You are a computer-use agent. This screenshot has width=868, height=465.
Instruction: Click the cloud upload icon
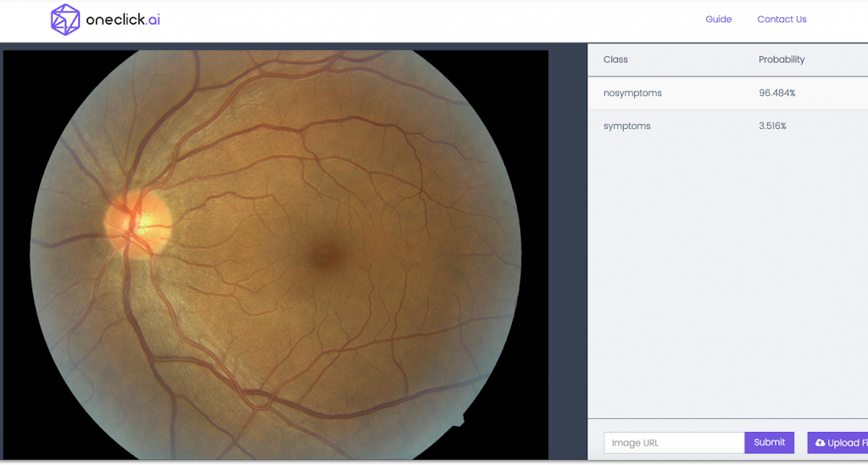point(821,443)
